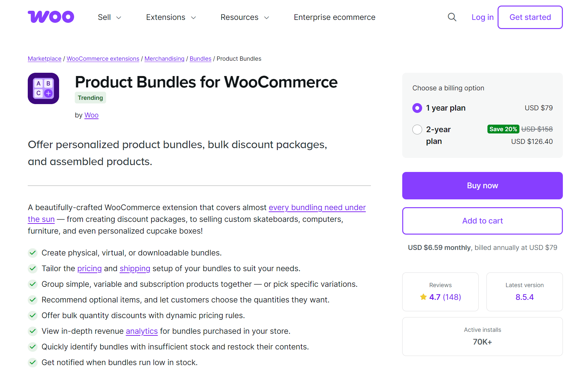Open the search icon
Image resolution: width=588 pixels, height=370 pixels.
coord(452,17)
